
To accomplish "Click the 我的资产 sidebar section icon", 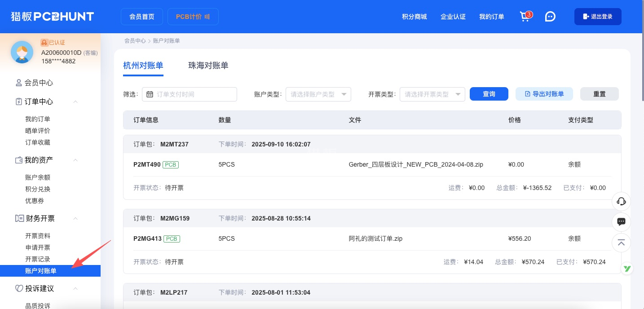I will pyautogui.click(x=19, y=160).
